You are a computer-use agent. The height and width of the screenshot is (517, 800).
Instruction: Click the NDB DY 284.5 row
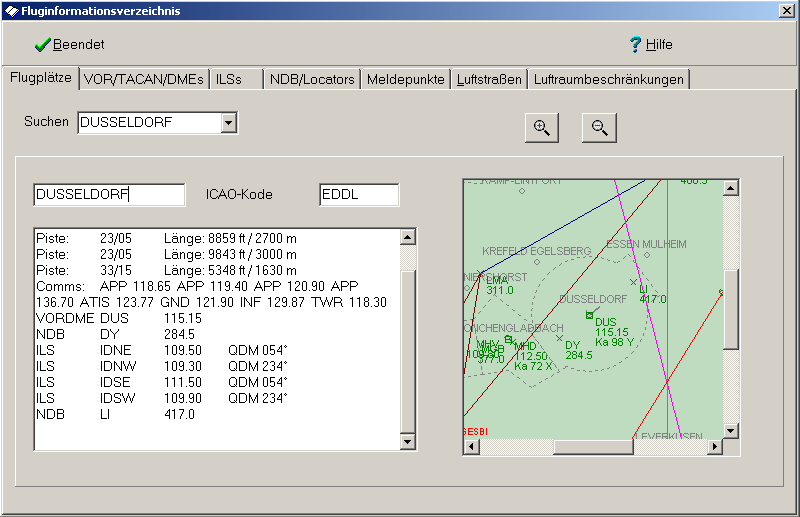pyautogui.click(x=116, y=334)
